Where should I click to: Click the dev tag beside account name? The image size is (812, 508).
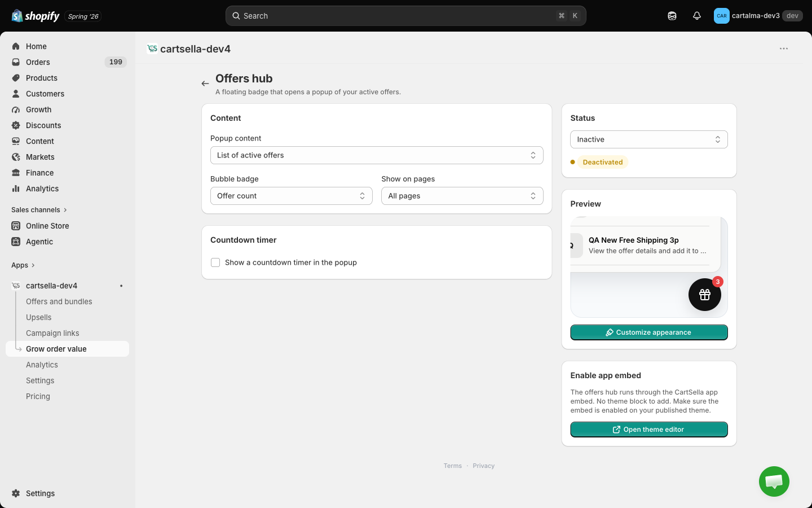[792, 16]
